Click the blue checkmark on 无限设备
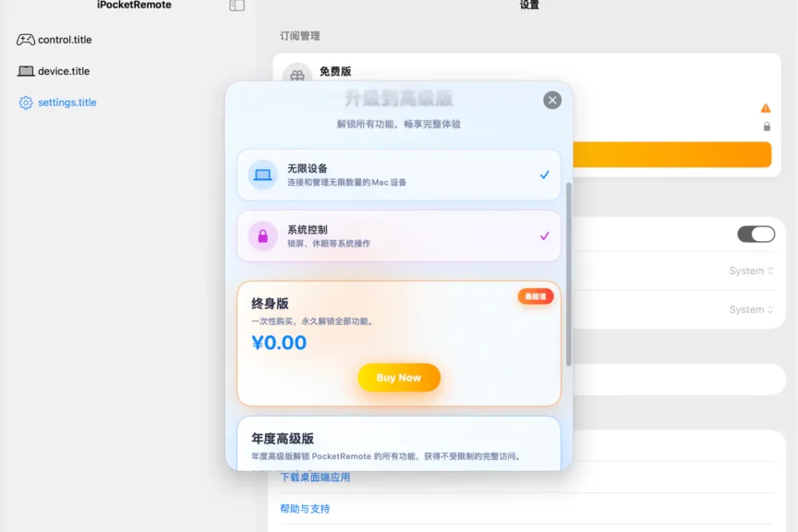Viewport: 798px width, 532px height. point(545,173)
